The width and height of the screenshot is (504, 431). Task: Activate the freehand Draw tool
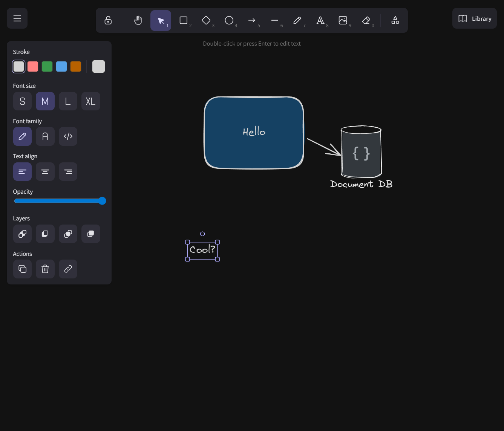[297, 20]
